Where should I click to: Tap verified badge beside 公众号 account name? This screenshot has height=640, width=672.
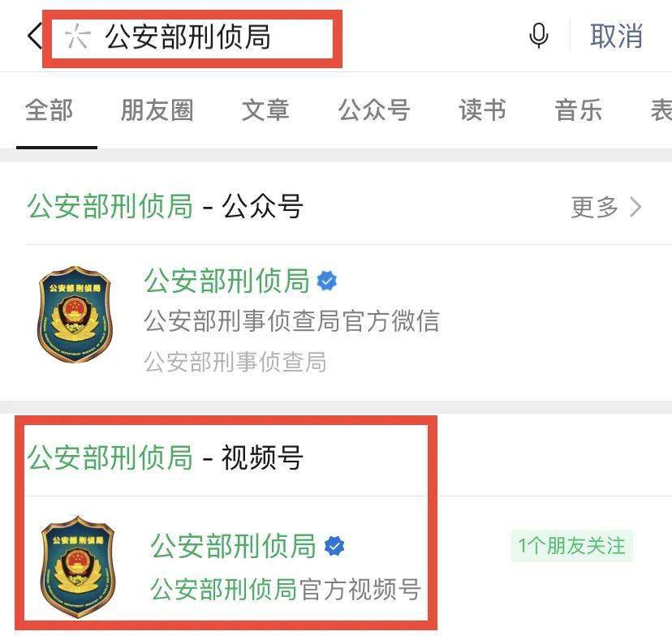coord(326,281)
